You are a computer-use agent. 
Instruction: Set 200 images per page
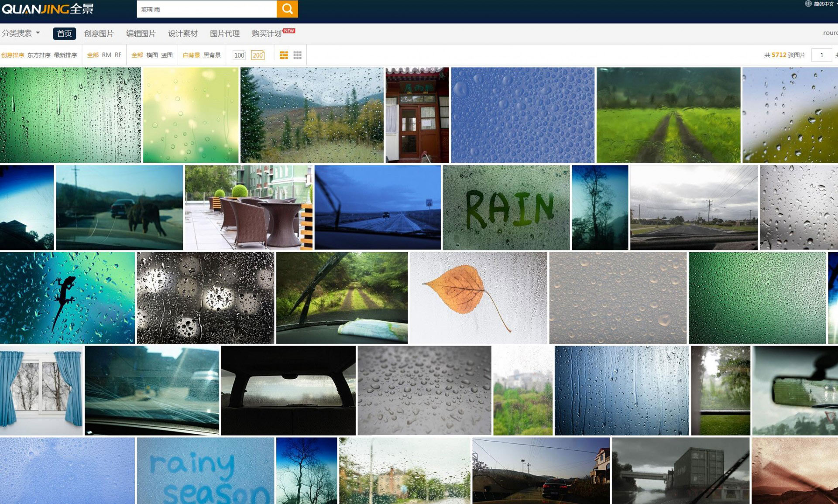(x=258, y=55)
